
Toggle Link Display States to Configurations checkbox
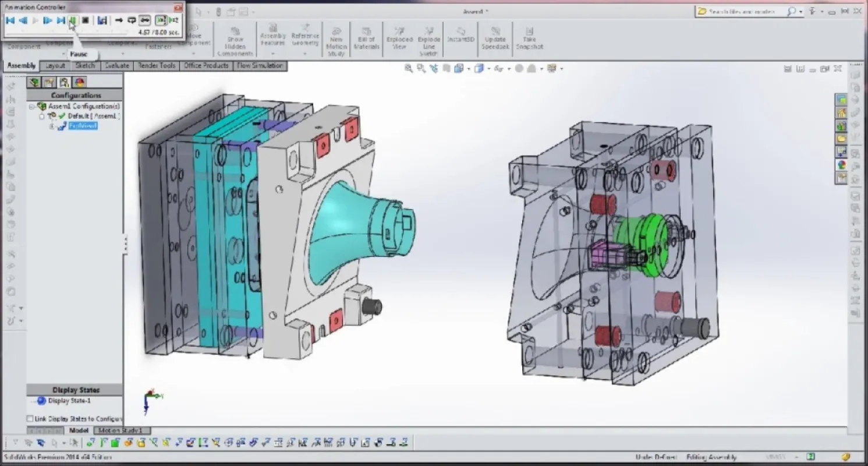point(30,418)
